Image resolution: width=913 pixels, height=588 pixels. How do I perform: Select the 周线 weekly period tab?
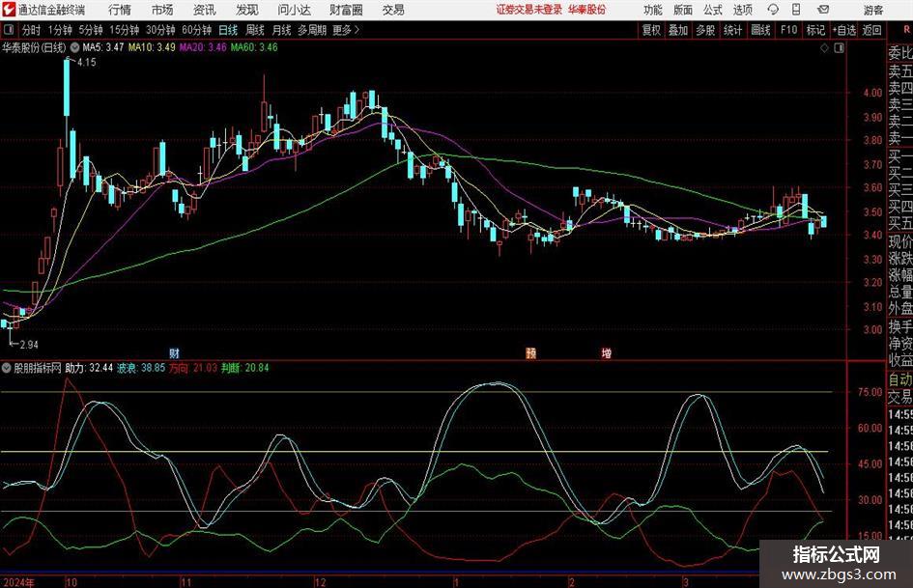254,30
